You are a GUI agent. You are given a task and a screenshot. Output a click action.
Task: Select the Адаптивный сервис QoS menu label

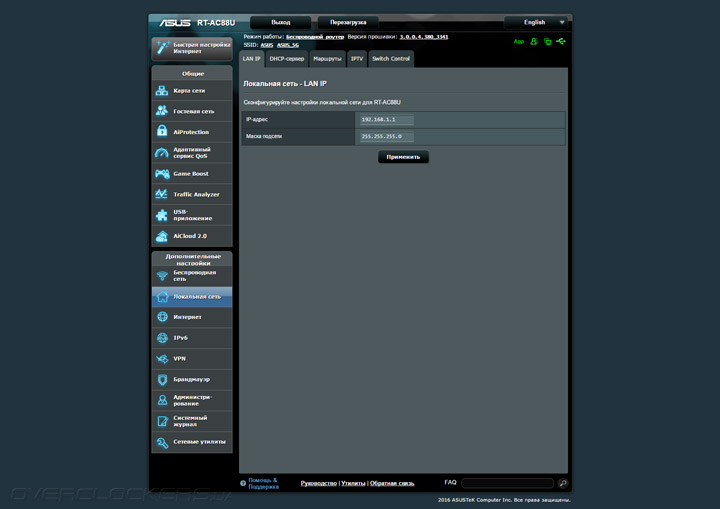(192, 153)
